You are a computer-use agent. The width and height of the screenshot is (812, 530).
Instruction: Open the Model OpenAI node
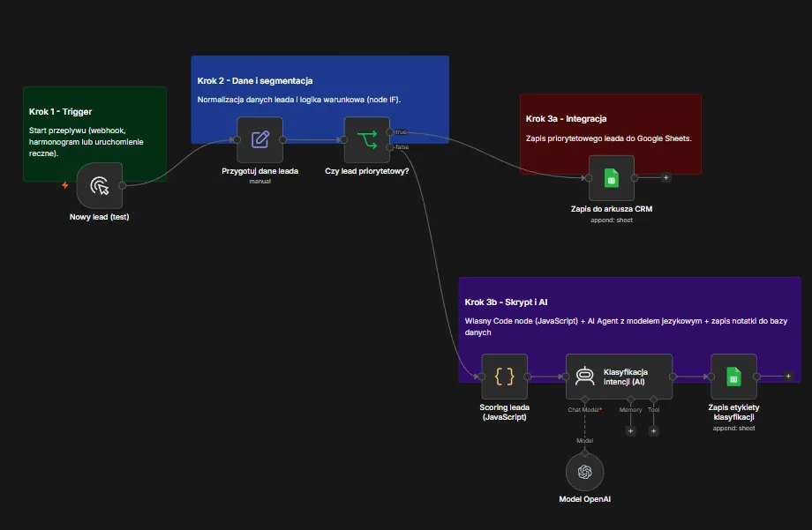[x=584, y=472]
